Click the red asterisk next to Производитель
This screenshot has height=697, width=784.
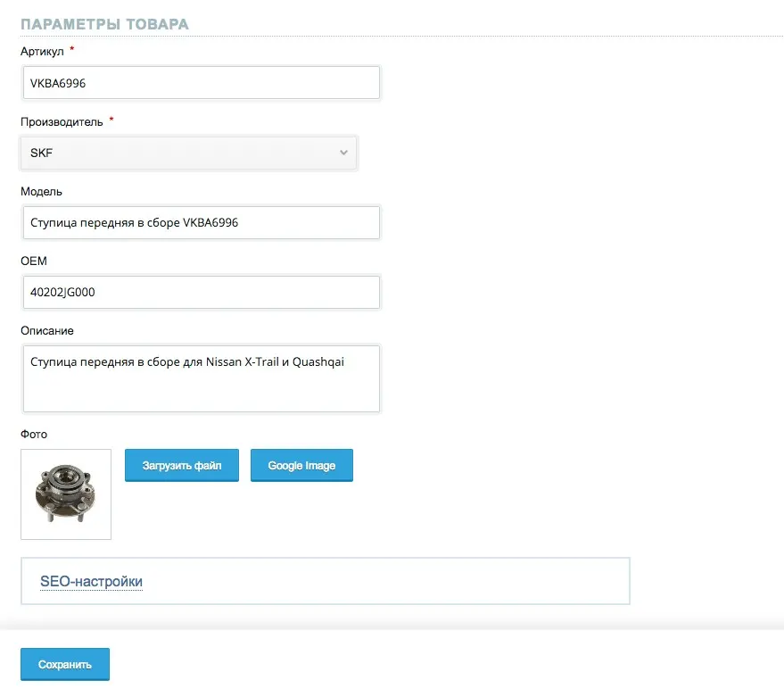[x=111, y=120]
